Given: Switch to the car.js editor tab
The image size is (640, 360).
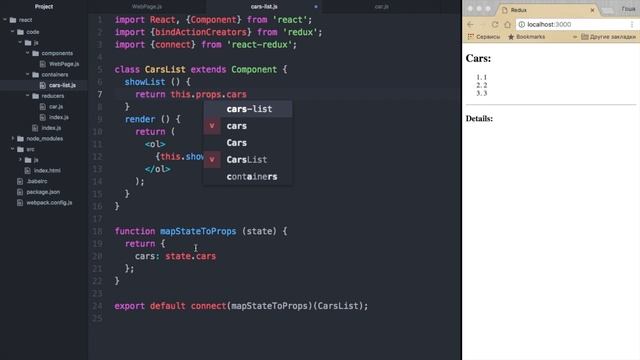Looking at the screenshot, I should (382, 7).
